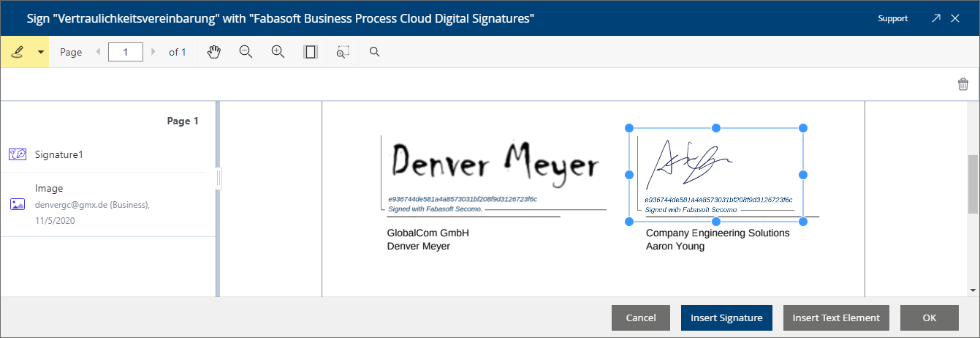Click the Insert Signature button
Viewport: 980px width, 338px height.
[726, 318]
